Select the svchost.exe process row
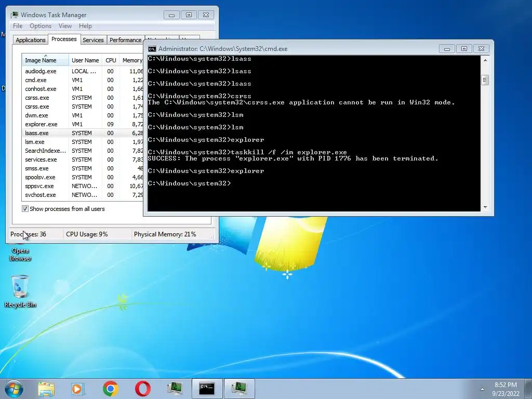Screen dimensions: 532x399 click(x=83, y=195)
